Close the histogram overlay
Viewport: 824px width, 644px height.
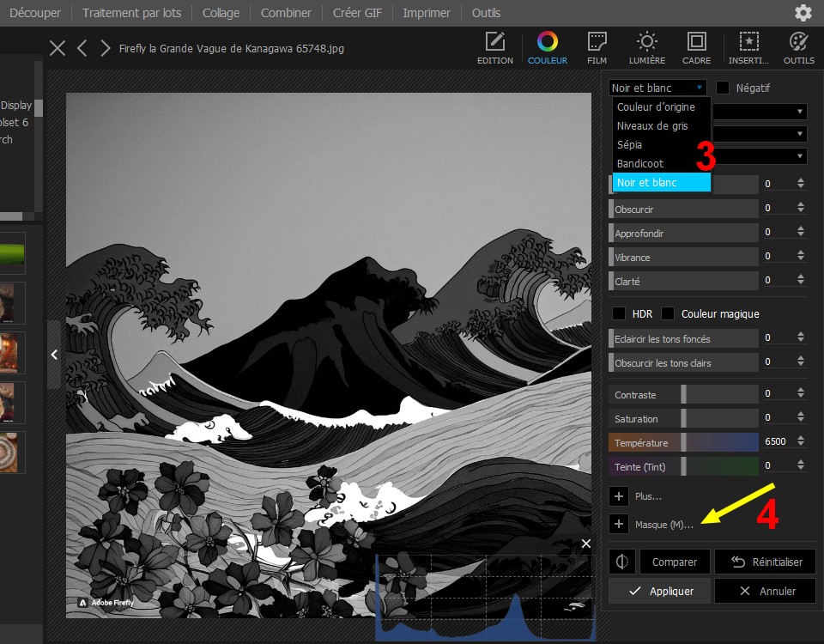click(x=586, y=544)
